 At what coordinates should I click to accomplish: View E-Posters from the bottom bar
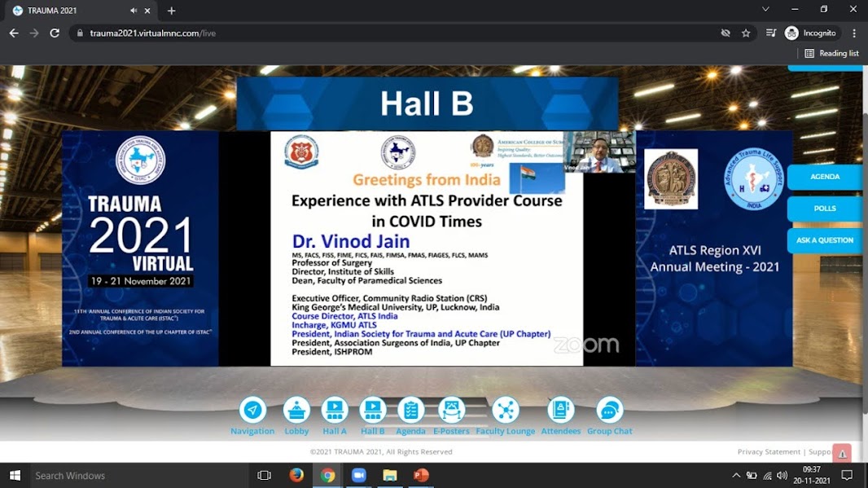coord(451,410)
